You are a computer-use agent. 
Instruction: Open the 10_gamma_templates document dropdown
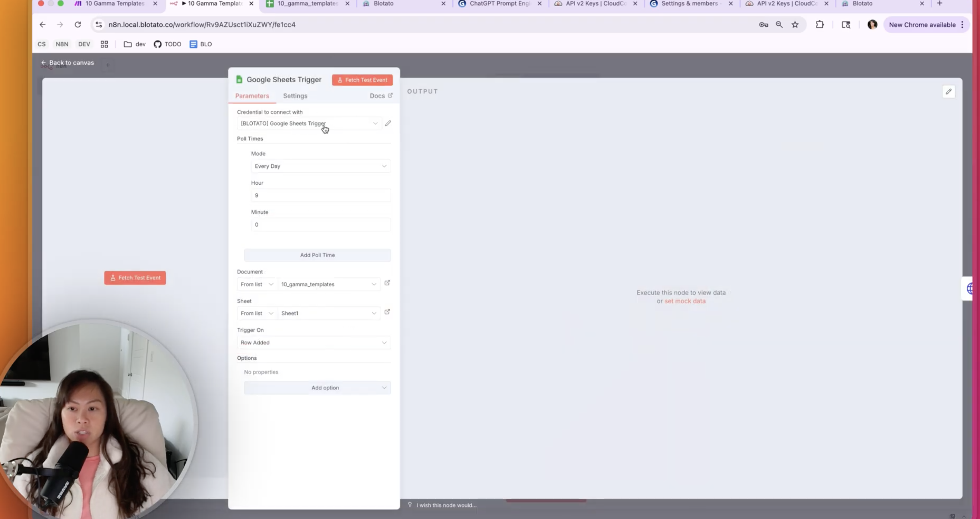pyautogui.click(x=329, y=285)
